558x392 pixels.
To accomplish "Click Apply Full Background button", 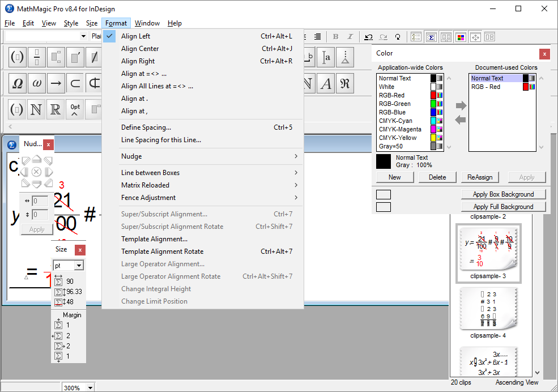I will [503, 207].
